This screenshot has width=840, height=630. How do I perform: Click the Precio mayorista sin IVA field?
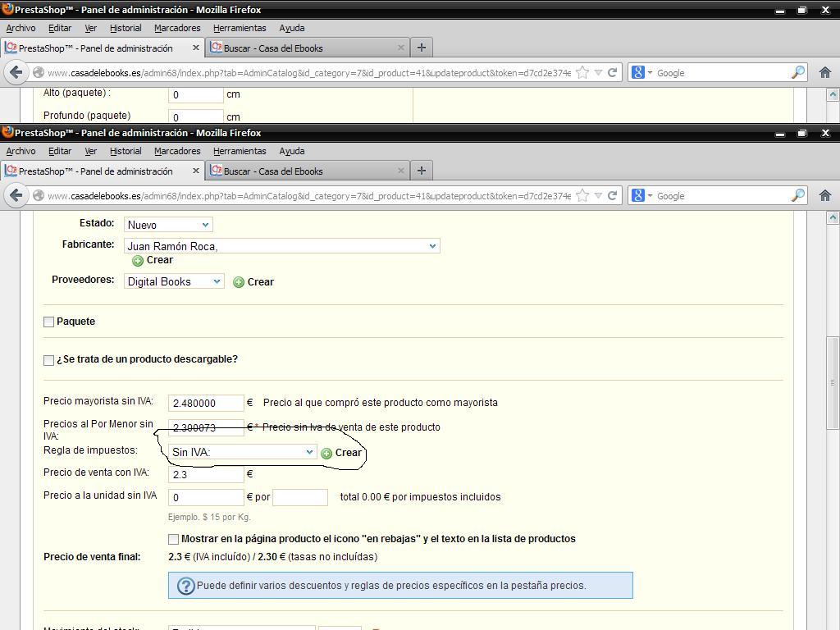click(x=206, y=403)
